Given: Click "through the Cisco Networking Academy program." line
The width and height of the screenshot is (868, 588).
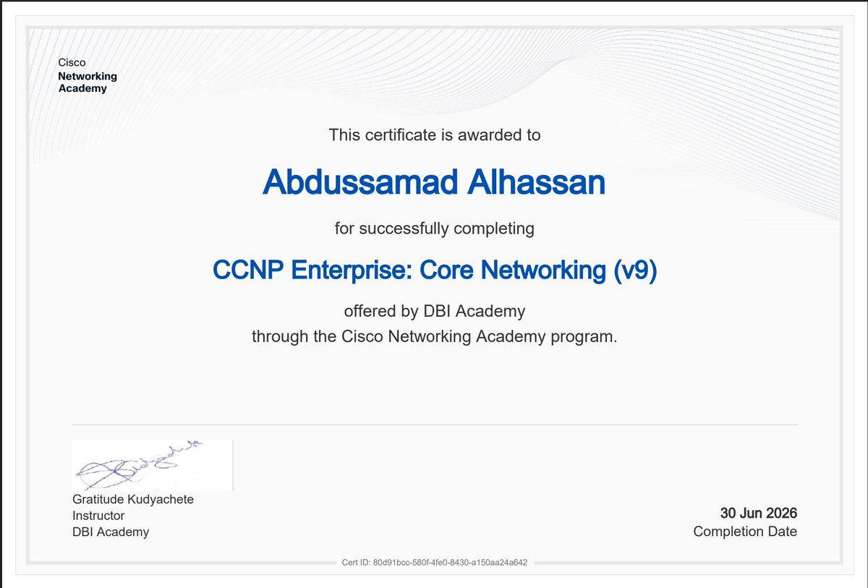Looking at the screenshot, I should tap(434, 337).
